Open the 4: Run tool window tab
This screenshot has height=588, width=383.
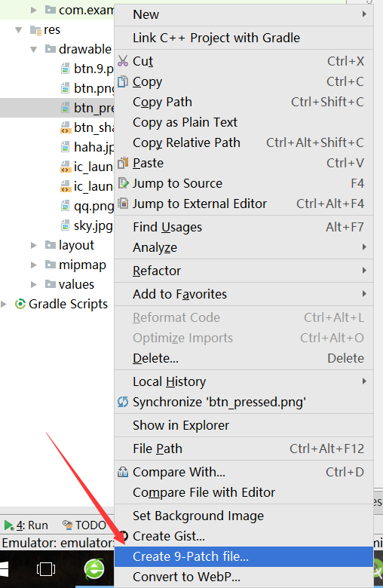pos(26,525)
